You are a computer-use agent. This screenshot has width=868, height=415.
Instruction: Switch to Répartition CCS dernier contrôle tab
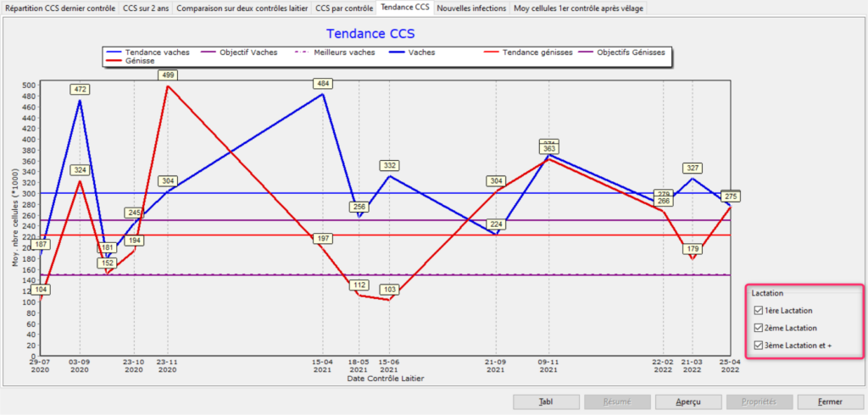(58, 8)
